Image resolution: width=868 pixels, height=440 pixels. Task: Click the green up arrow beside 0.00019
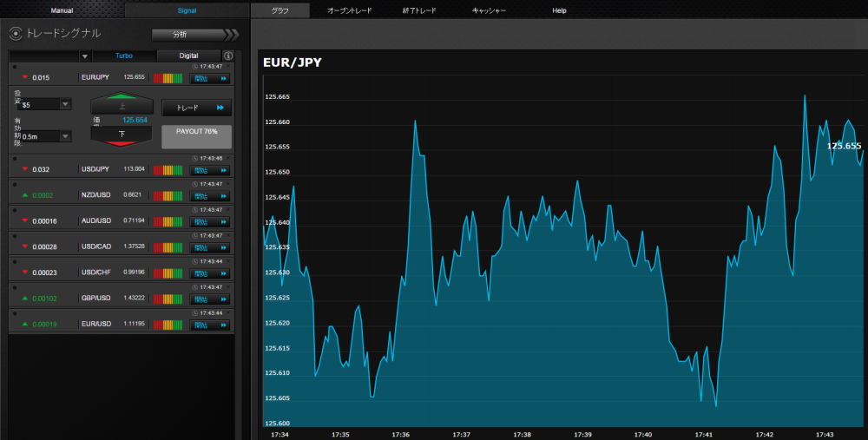(25, 324)
